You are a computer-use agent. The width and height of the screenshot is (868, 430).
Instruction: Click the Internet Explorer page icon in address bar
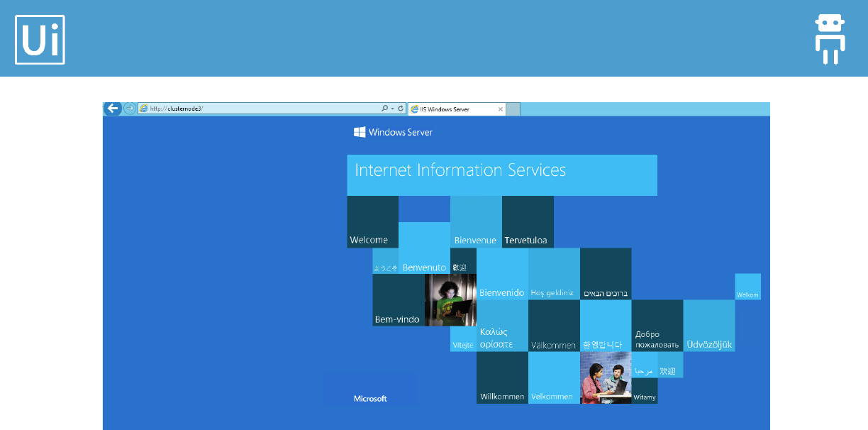pos(144,109)
